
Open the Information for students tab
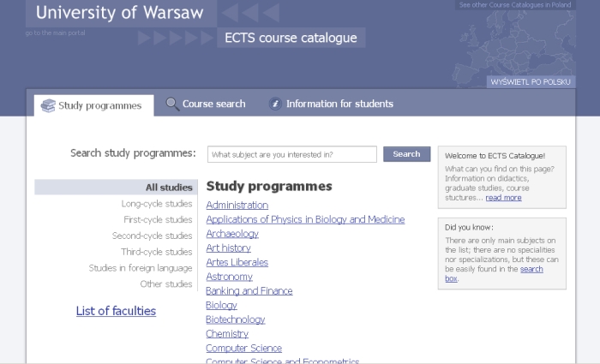pyautogui.click(x=331, y=104)
